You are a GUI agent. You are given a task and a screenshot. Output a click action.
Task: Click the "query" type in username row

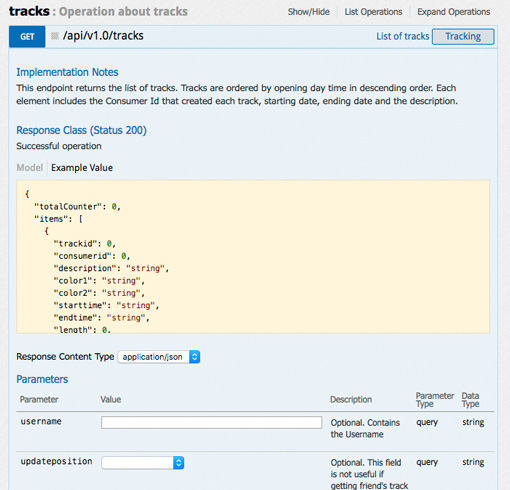pos(427,422)
